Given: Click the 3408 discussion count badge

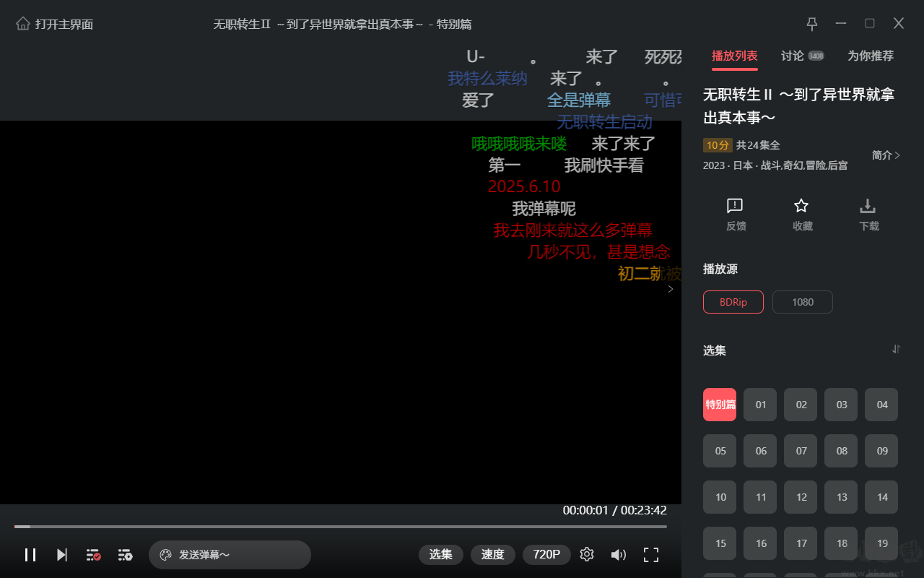Looking at the screenshot, I should (816, 56).
